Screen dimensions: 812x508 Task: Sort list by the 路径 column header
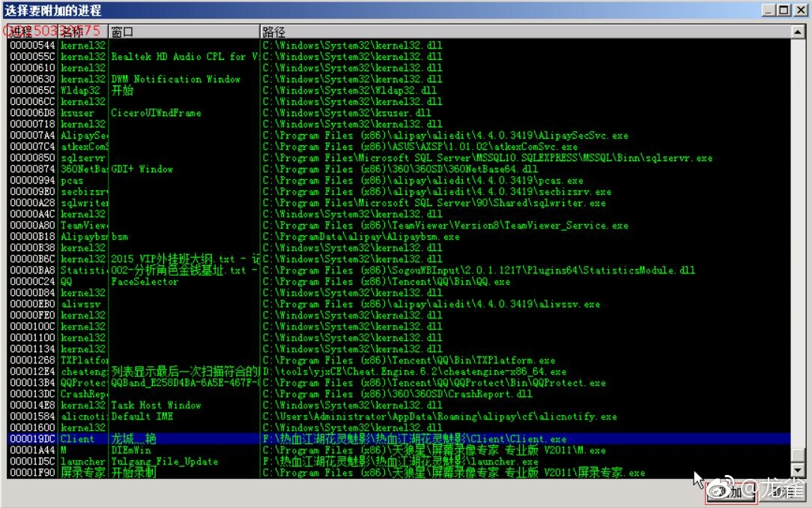pos(525,31)
